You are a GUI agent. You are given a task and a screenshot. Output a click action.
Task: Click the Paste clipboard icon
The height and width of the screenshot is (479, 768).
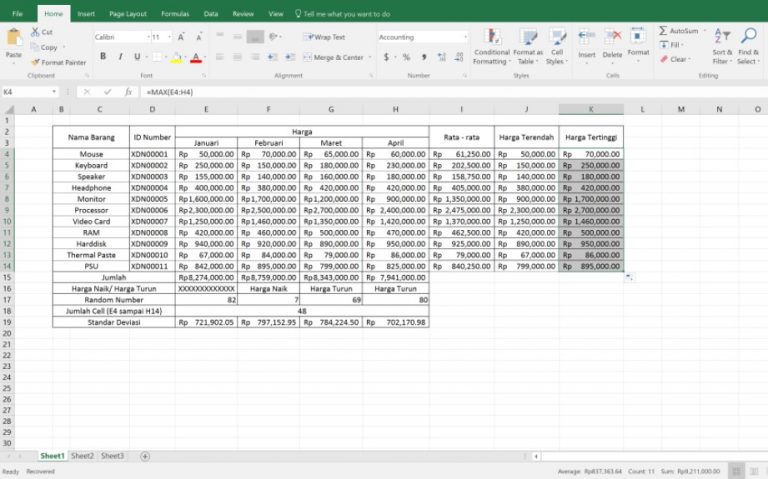[x=14, y=38]
